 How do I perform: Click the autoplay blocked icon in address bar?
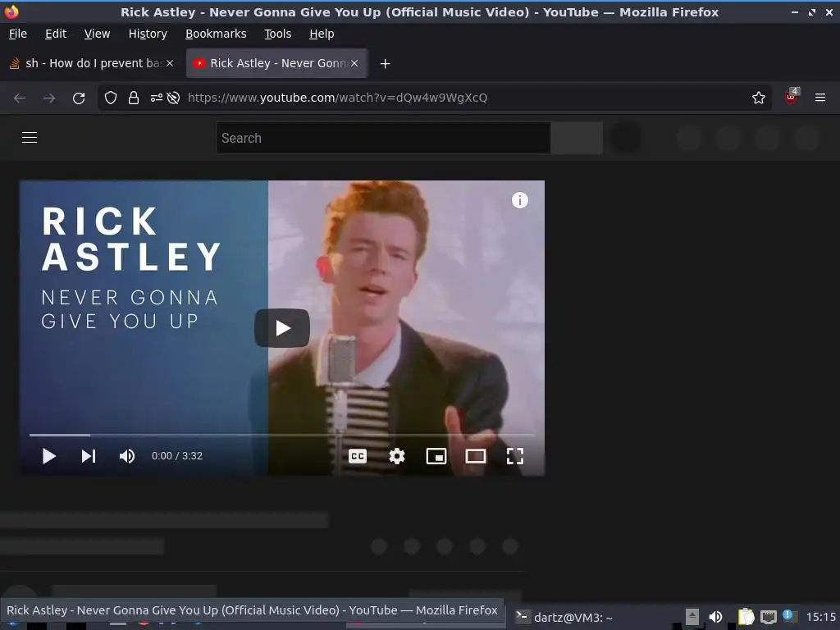pyautogui.click(x=173, y=98)
